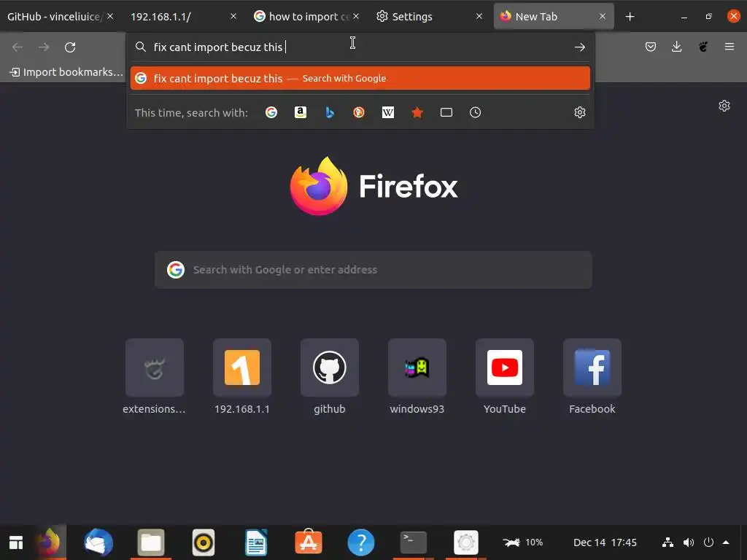Search this time with Google

(271, 112)
